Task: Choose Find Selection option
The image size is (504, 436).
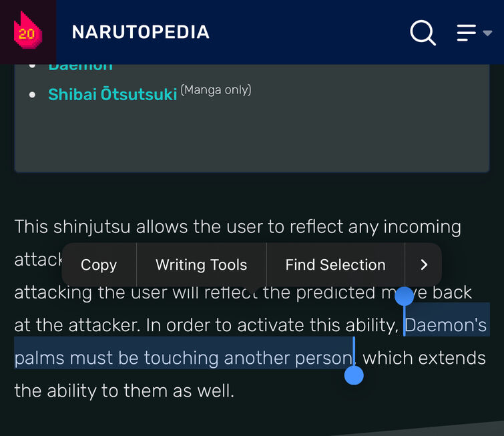Action: coord(335,265)
